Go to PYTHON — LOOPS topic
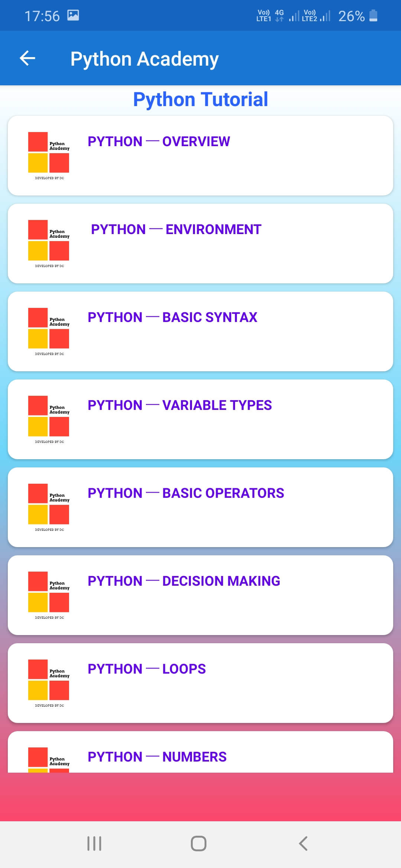This screenshot has width=401, height=868. click(x=147, y=669)
